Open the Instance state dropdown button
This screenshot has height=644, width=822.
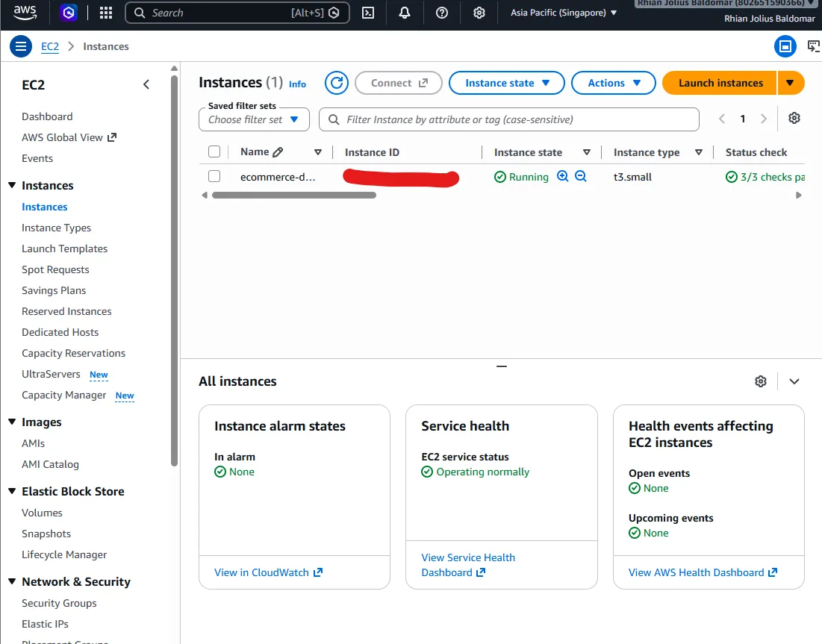point(507,83)
